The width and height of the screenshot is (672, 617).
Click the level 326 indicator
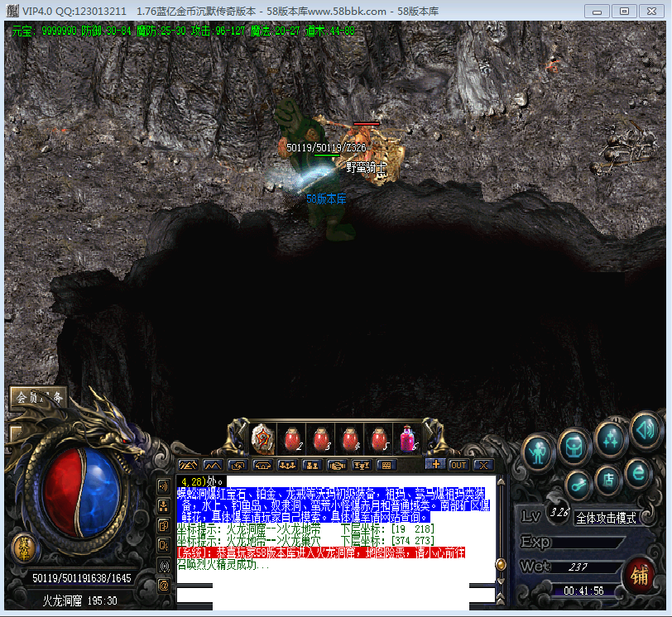tap(559, 512)
